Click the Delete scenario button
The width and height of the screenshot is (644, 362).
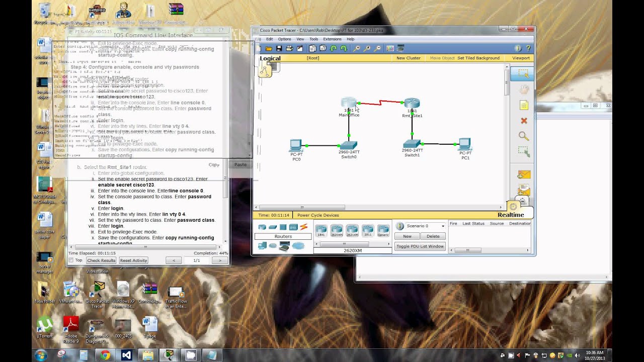point(433,236)
